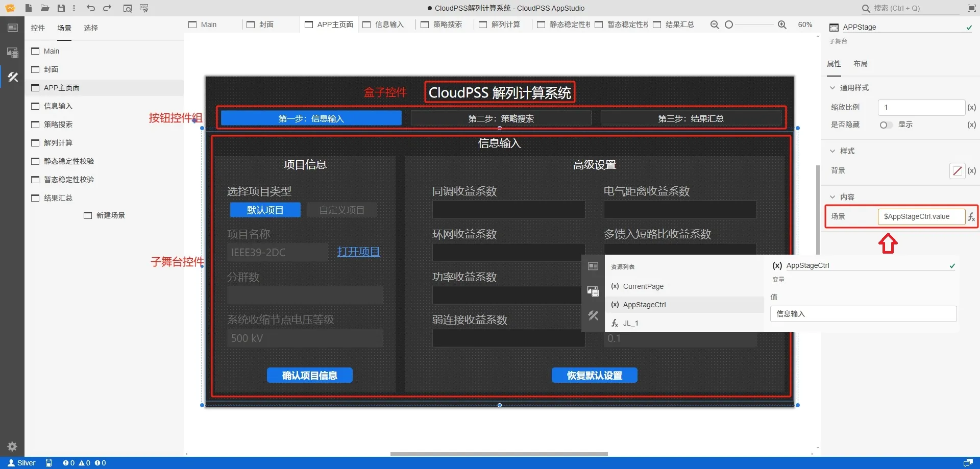Redo the last action
The width and height of the screenshot is (980, 469).
point(107,8)
